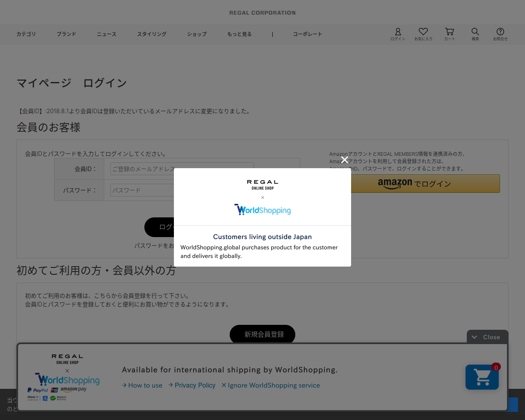Close the WorldShopping popup with X
Image resolution: width=525 pixels, height=420 pixels.
[x=345, y=160]
